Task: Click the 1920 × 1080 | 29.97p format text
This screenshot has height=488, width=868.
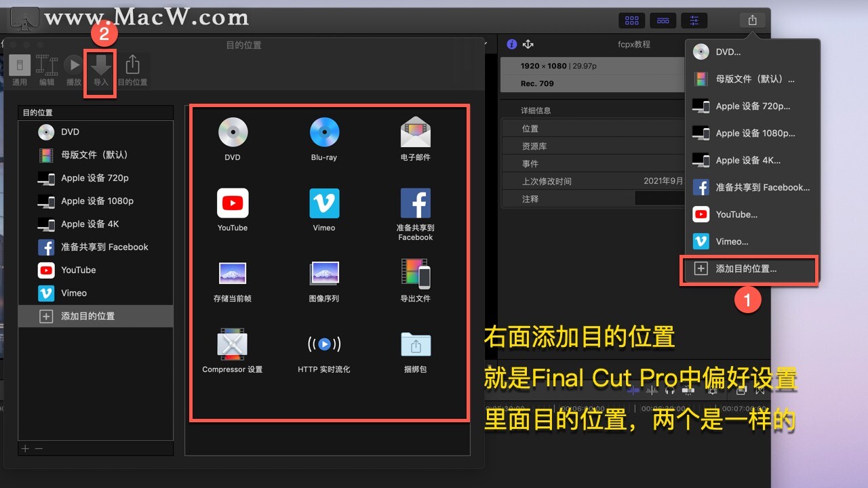Action: (559, 66)
